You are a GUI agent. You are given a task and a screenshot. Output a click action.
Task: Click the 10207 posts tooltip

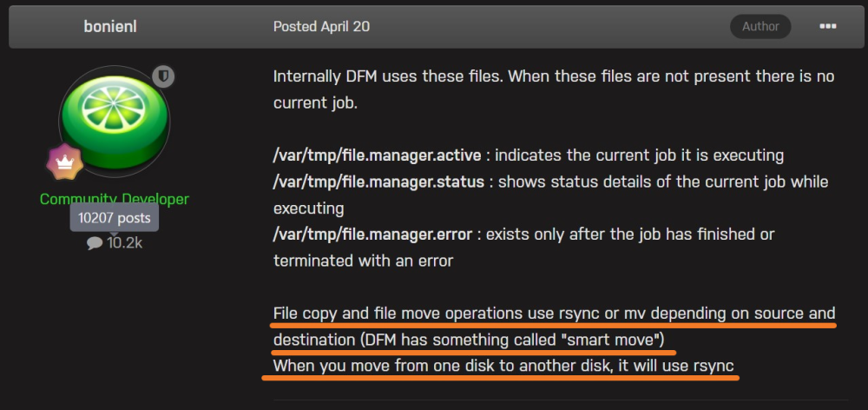(114, 218)
